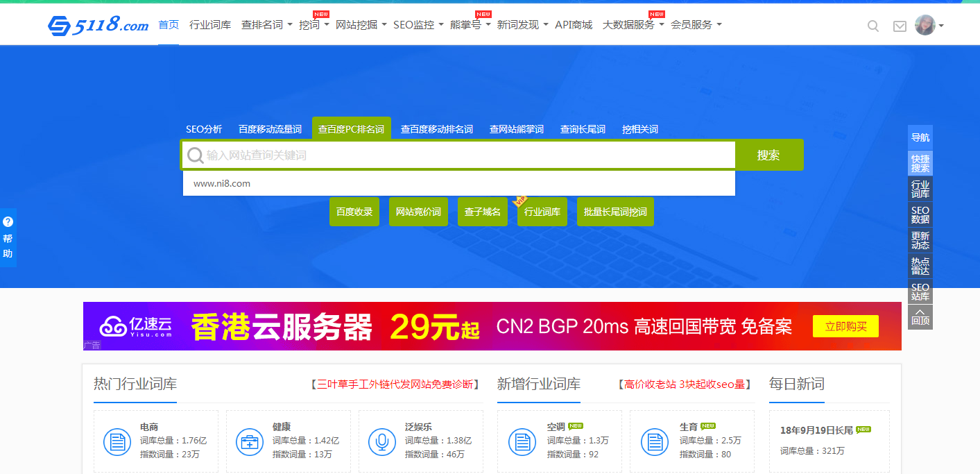The height and width of the screenshot is (474, 980).
Task: Expand the 大数据服务 dropdown menu
Action: pyautogui.click(x=633, y=25)
